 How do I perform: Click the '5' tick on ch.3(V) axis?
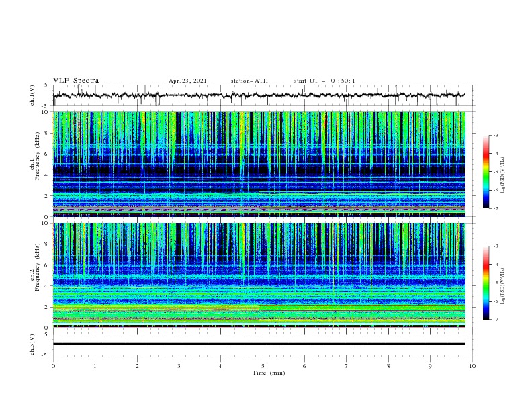coord(46,334)
